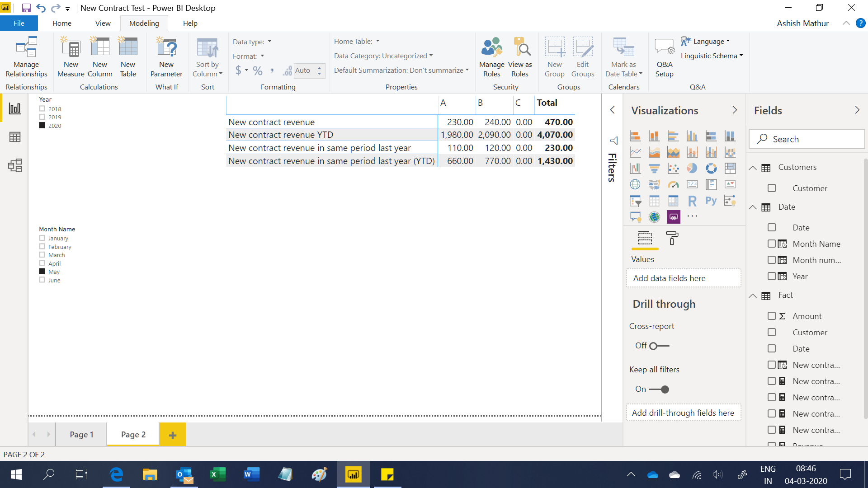Viewport: 868px width, 488px height.
Task: Check the 2019 year slicer box
Action: click(42, 117)
